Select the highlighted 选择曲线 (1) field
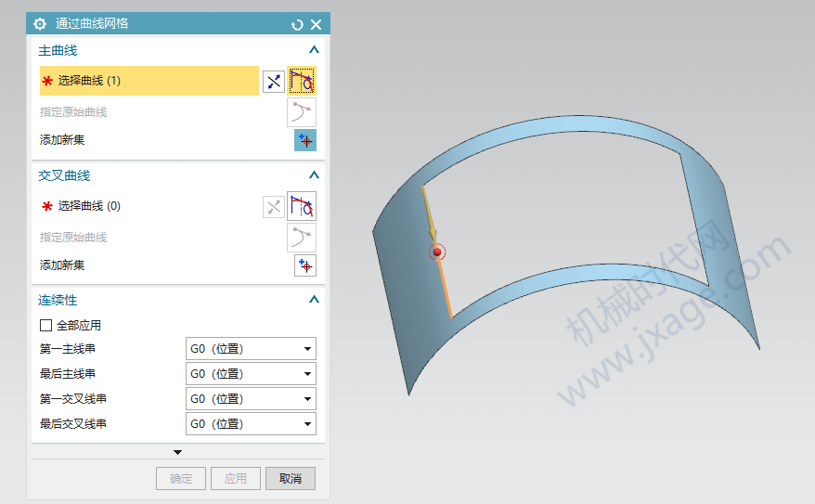This screenshot has width=815, height=504. click(x=149, y=81)
